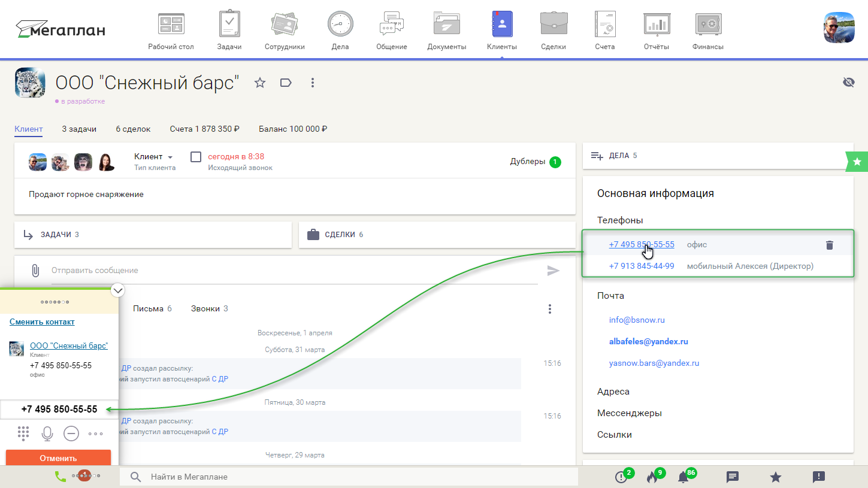Click the Мегаплан logo

pyautogui.click(x=60, y=28)
